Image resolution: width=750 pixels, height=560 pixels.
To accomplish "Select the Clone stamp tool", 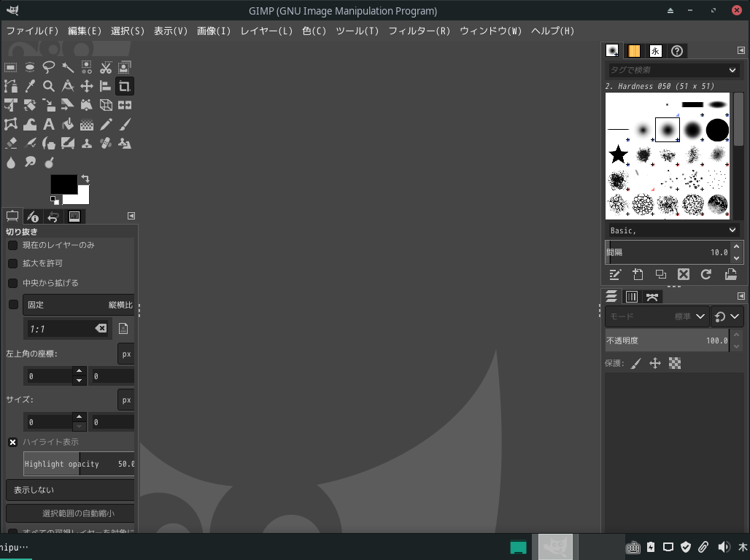I will (87, 144).
